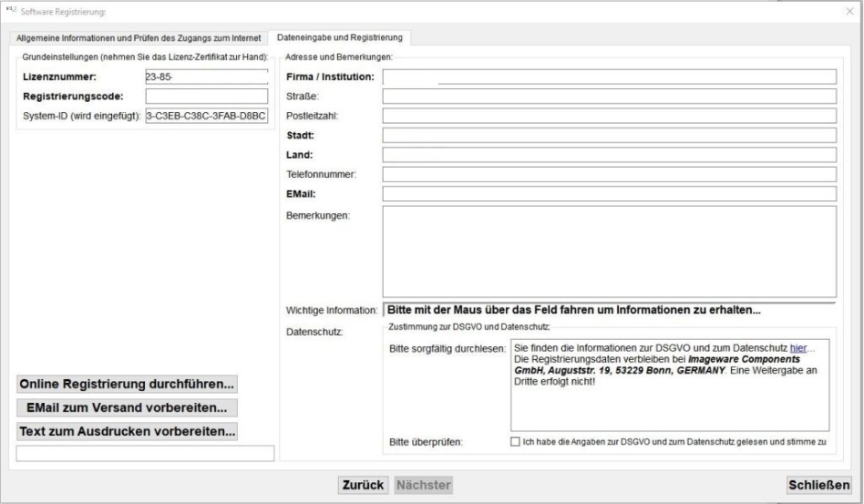Click the 'Ich habe die Angaben' consent text
864x504 pixels.
point(674,442)
